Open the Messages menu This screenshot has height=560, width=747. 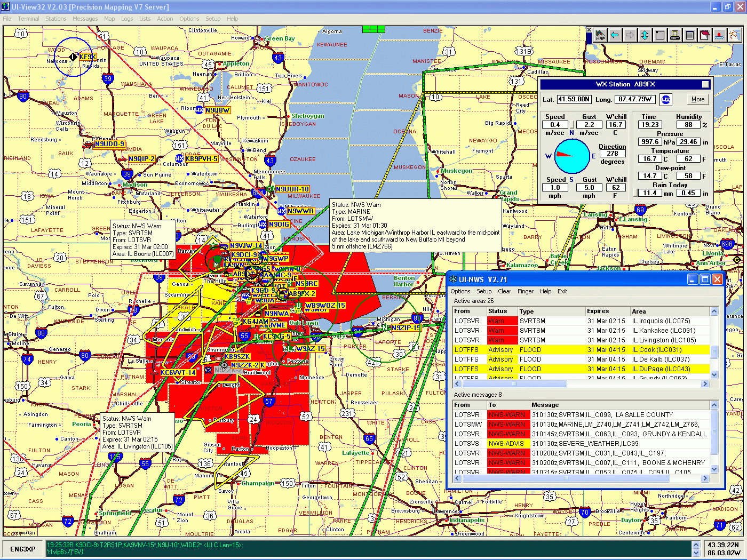click(85, 19)
